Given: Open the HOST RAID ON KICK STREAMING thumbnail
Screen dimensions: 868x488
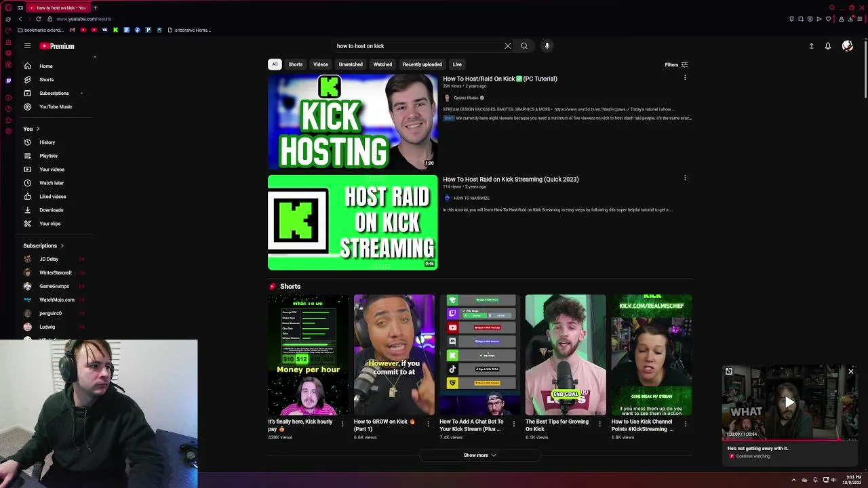Looking at the screenshot, I should point(353,222).
